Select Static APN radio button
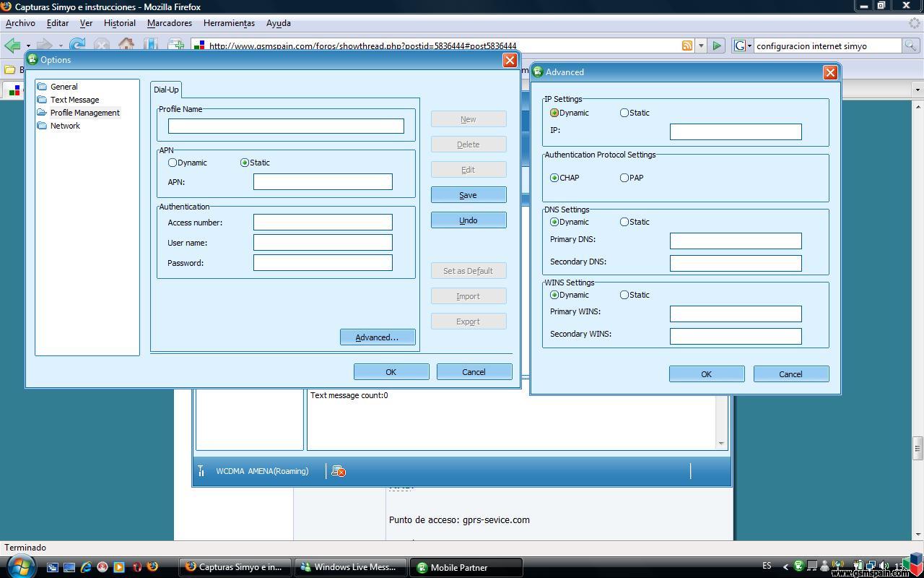The width and height of the screenshot is (924, 578). pos(245,163)
